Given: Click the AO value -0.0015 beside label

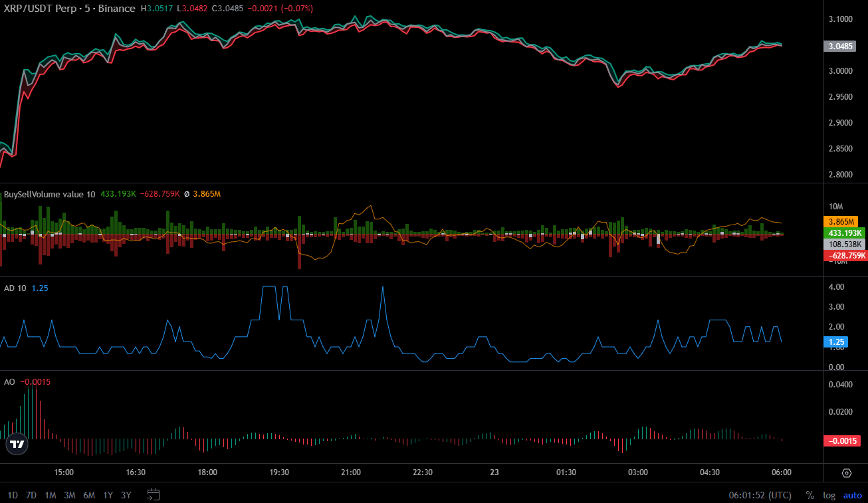Looking at the screenshot, I should (x=35, y=381).
